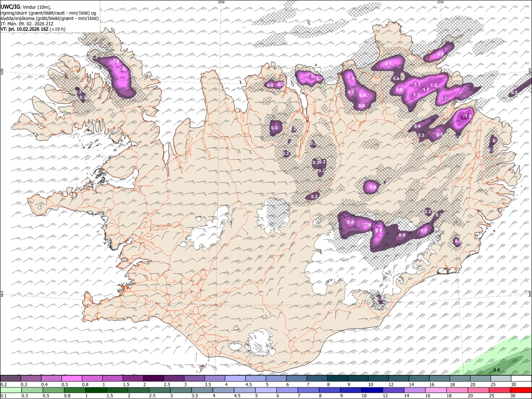Click the 'rigning/skúrir' legend description line

49,12
